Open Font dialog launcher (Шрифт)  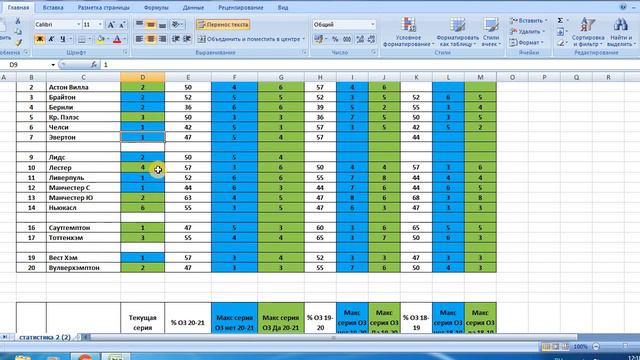(125, 53)
